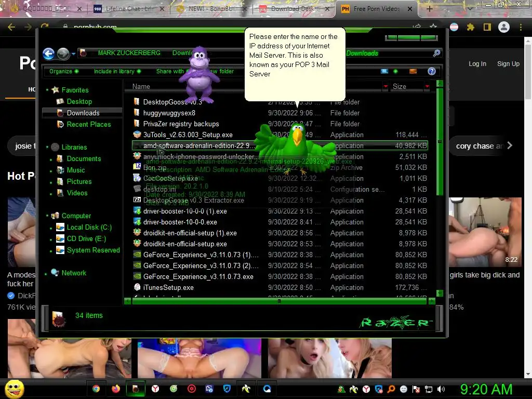Select droidkit-en-official-setup.exe file
This screenshot has width=532, height=399.
(185, 244)
